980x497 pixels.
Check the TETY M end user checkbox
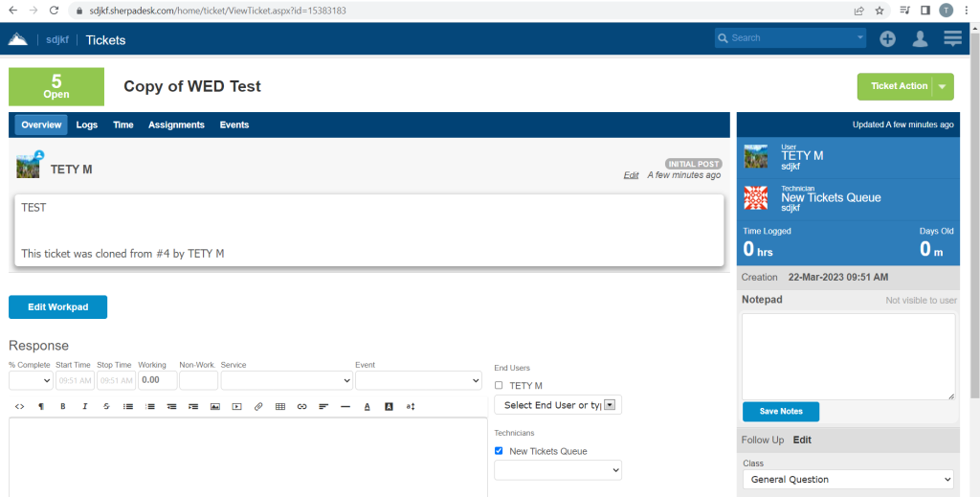click(x=499, y=385)
